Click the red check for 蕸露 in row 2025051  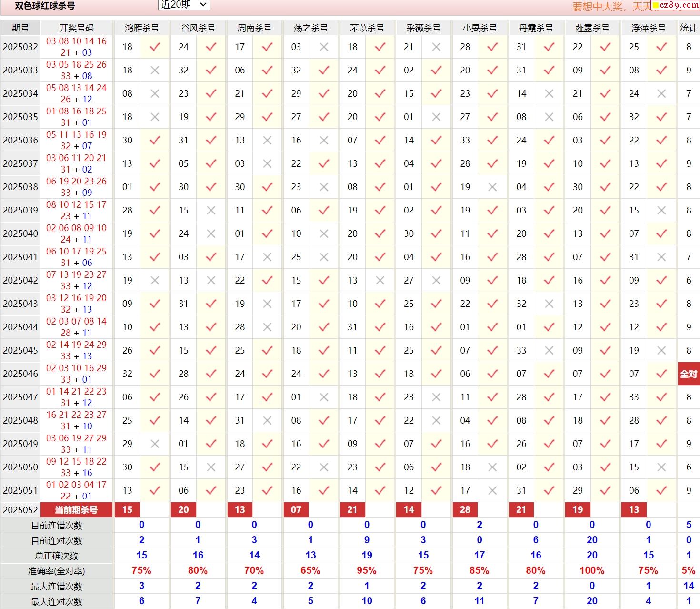pos(605,490)
